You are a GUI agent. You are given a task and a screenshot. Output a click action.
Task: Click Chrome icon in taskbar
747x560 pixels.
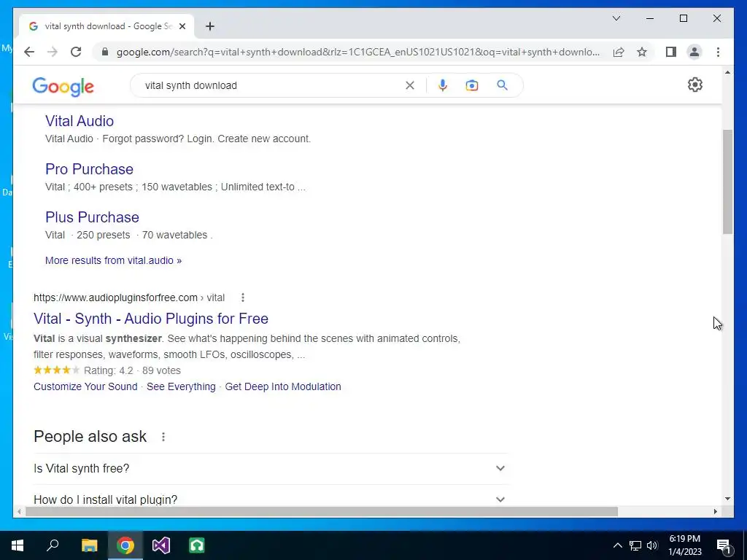[x=125, y=545]
